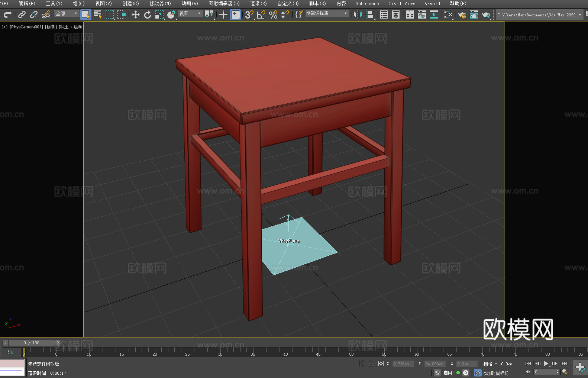Open the Arnold menu
This screenshot has width=588, height=378.
click(x=432, y=3)
